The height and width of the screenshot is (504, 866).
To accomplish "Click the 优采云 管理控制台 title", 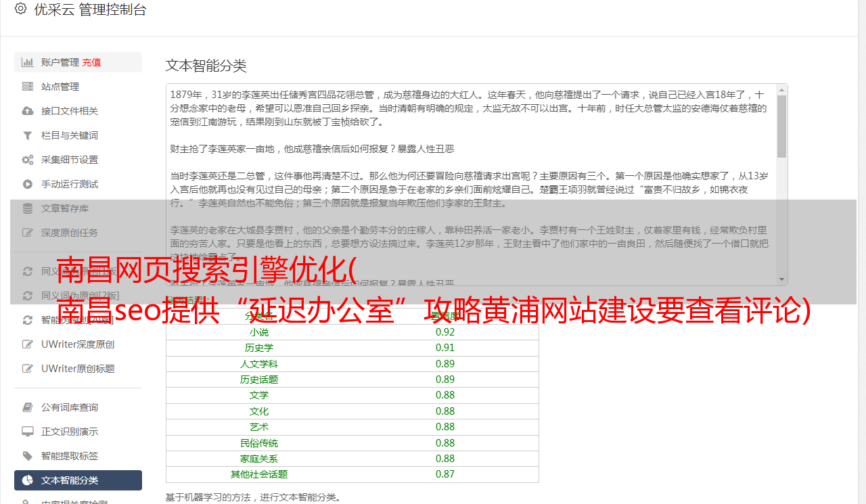I will click(90, 9).
